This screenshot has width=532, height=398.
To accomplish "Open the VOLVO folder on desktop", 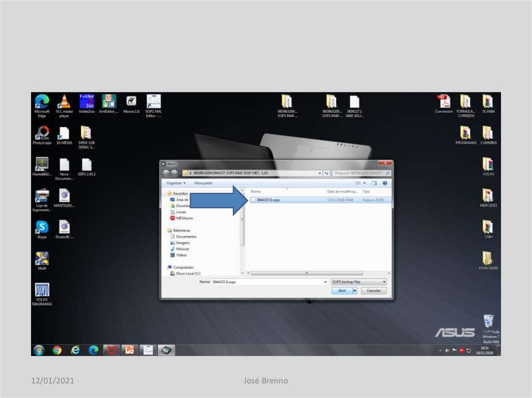I will click(x=487, y=165).
